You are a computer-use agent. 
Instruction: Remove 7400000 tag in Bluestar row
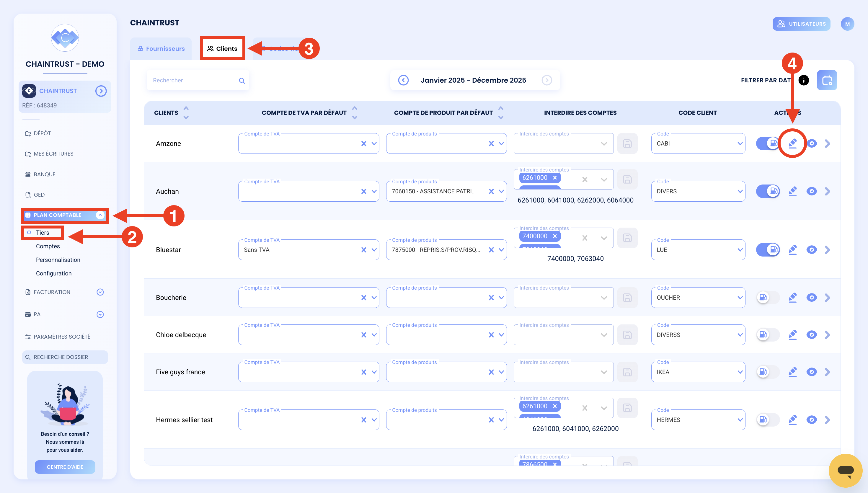point(555,236)
